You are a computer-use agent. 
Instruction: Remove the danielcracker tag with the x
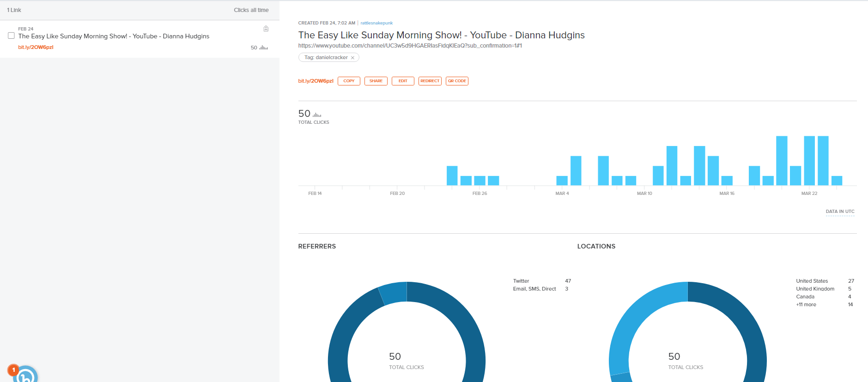coord(352,58)
